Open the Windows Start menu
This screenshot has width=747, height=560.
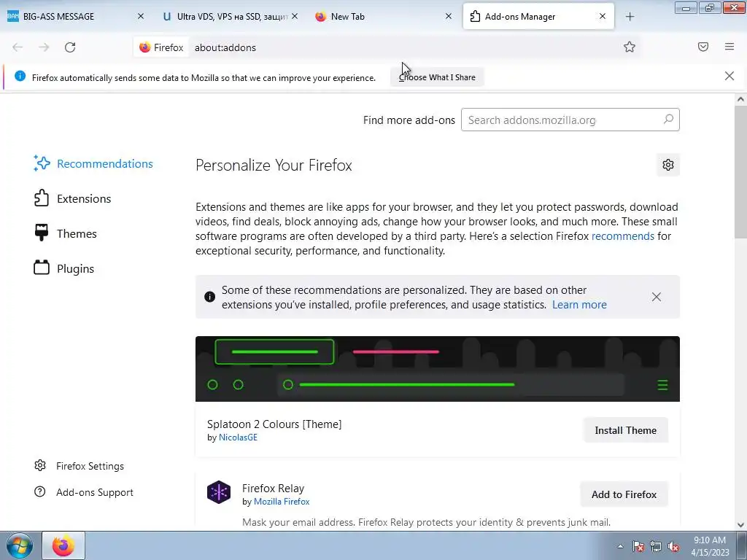(x=20, y=545)
